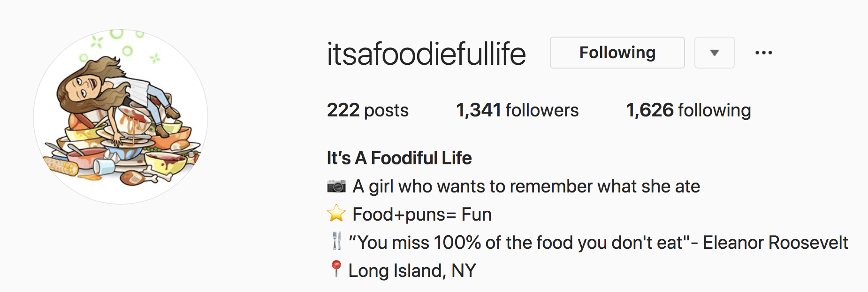Click the camera emoji in the bio

pyautogui.click(x=336, y=186)
